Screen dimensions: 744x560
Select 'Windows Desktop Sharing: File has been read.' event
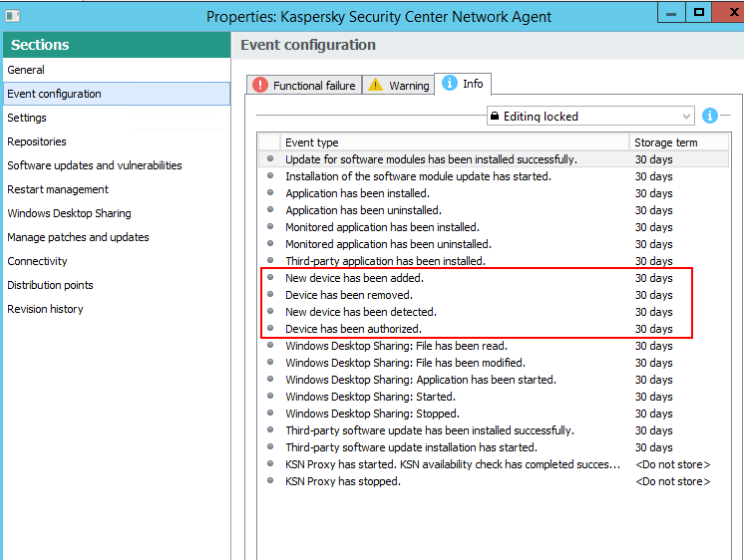tap(494, 346)
